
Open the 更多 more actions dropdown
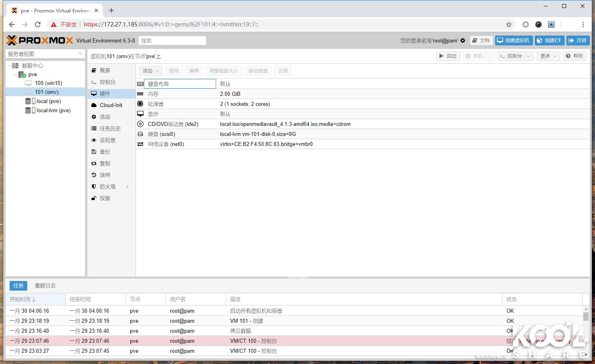click(x=548, y=56)
